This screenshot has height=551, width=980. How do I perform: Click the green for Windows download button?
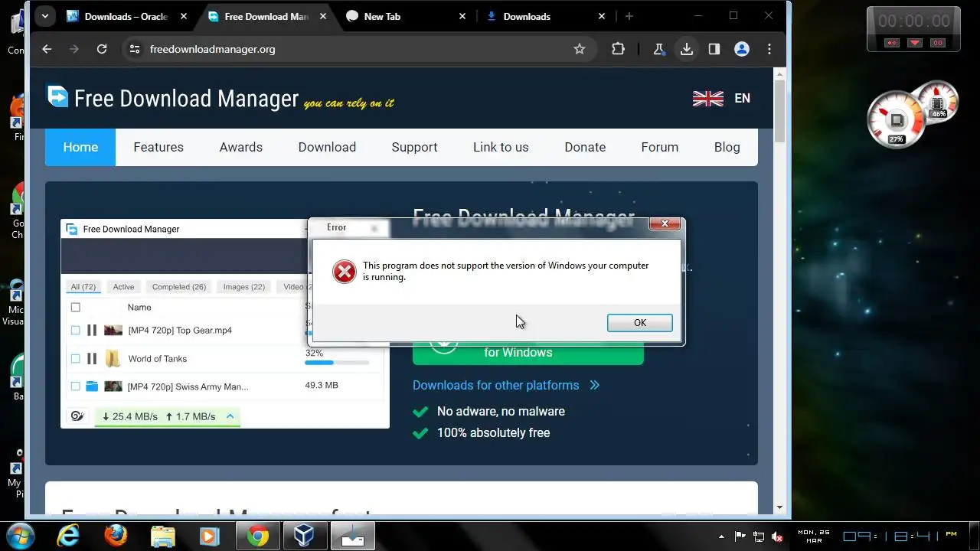pos(528,353)
